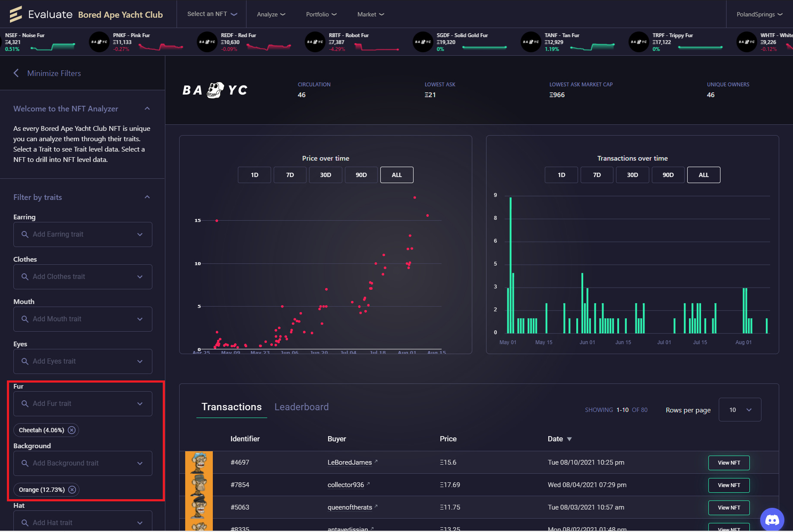The height and width of the screenshot is (532, 793).
Task: Click the Add Fur trait input
Action: (x=83, y=404)
